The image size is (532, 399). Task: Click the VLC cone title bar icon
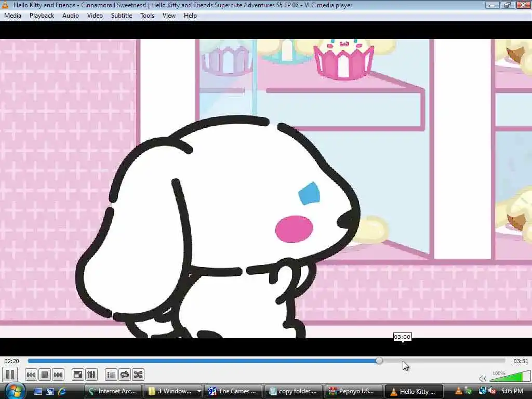point(5,5)
